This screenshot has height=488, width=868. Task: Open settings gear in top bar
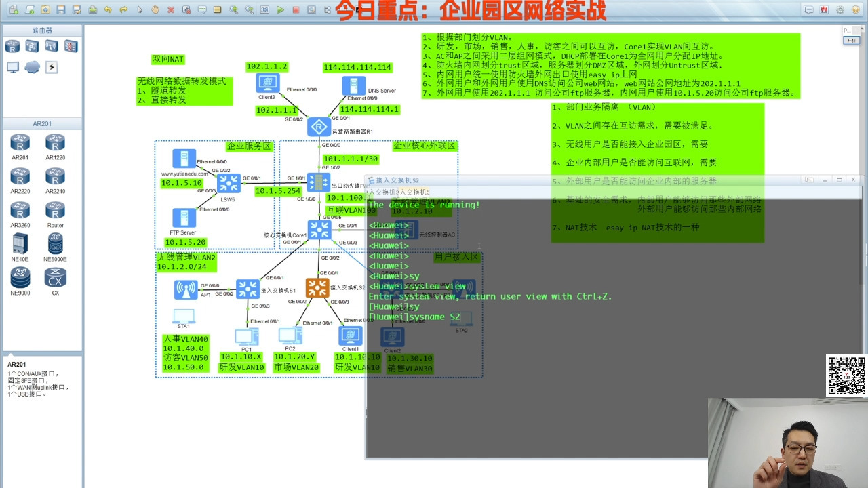840,9
